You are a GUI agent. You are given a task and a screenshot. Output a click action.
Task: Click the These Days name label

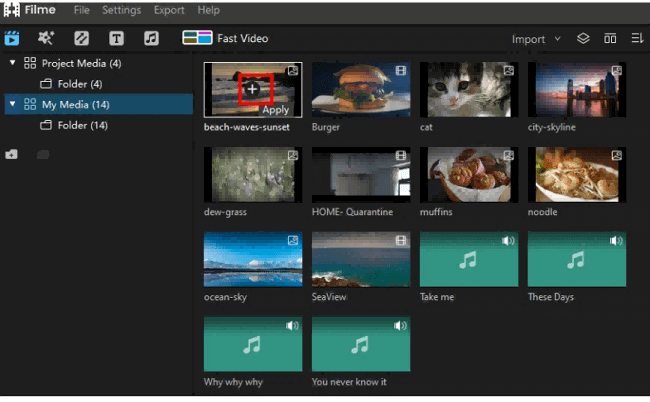pos(551,297)
